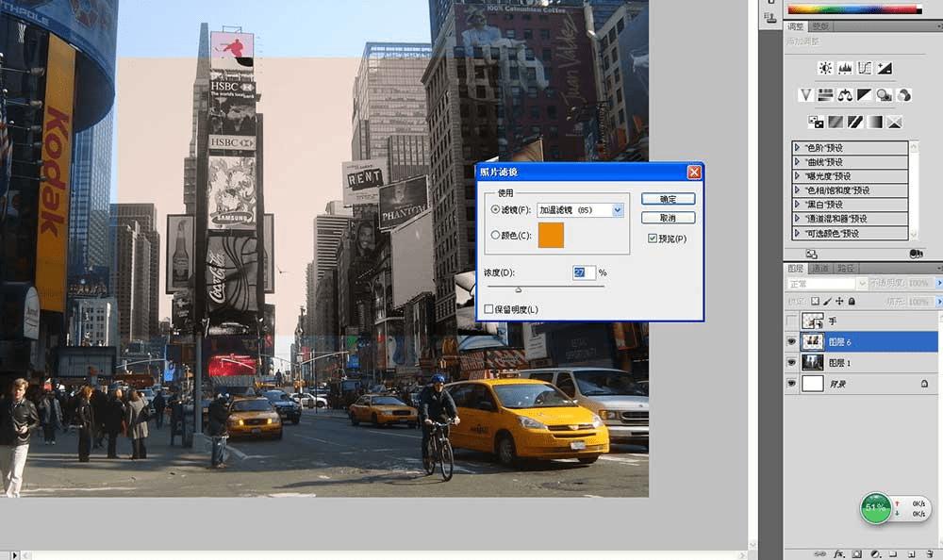The image size is (943, 560).
Task: Add a Gradient Map adjustment icon
Action: pos(874,123)
